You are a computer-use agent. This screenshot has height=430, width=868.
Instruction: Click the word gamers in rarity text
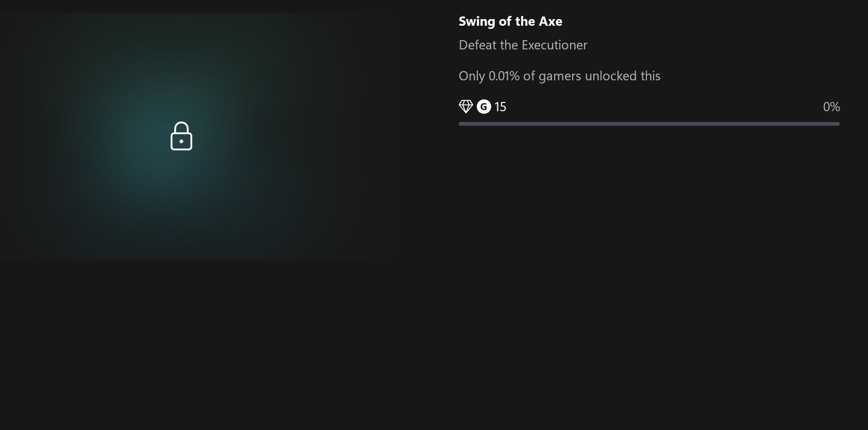pyautogui.click(x=560, y=76)
